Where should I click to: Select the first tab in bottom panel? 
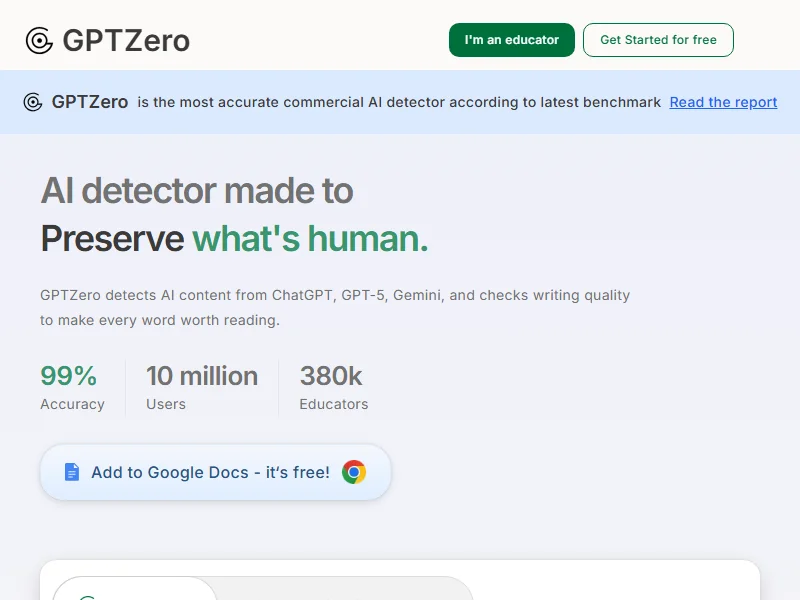click(135, 590)
